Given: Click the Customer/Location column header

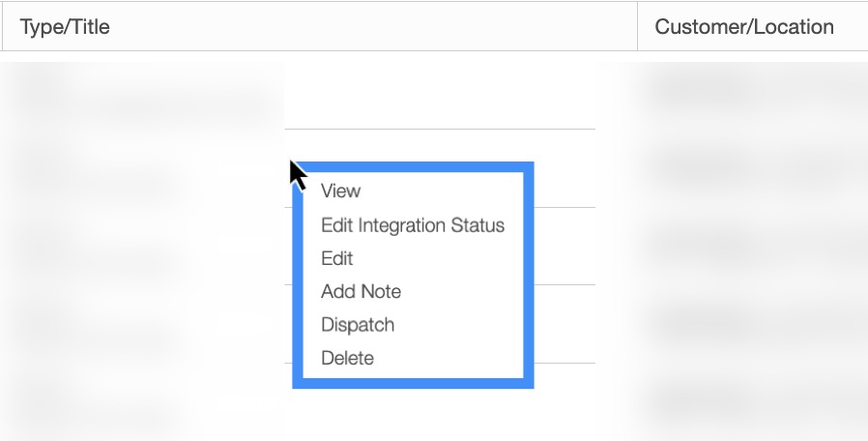Looking at the screenshot, I should 744,26.
